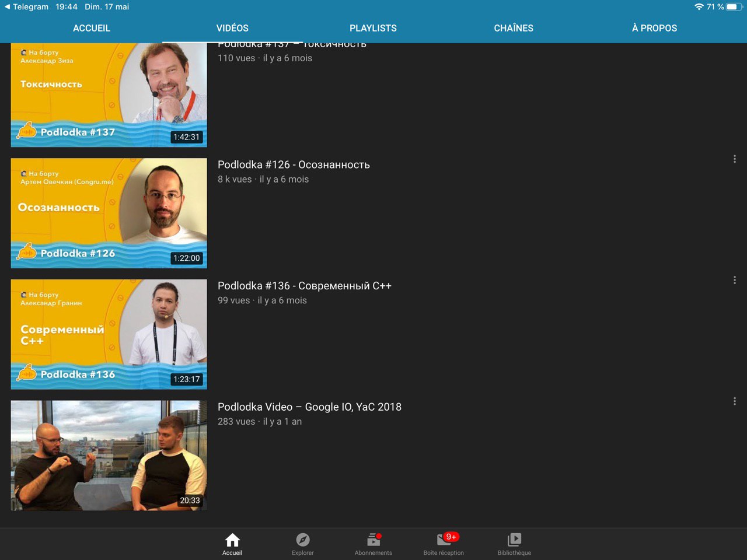This screenshot has width=747, height=560.
Task: Open title 'Podlodka #126 - Осознанность'
Action: coord(294,164)
